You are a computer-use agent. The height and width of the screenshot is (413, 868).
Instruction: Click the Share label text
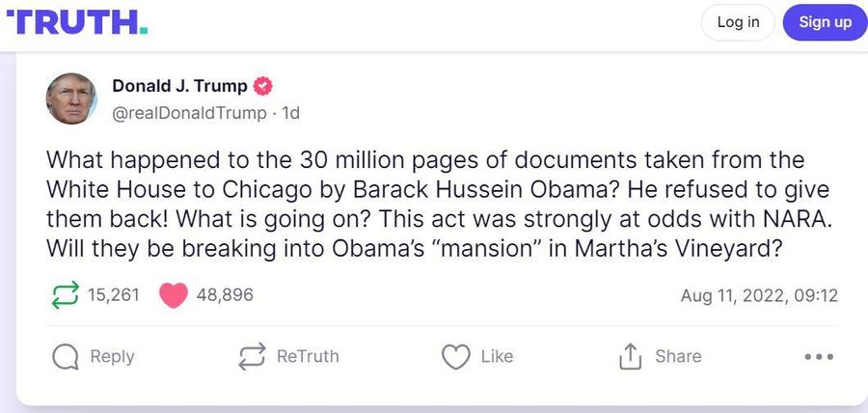pos(678,357)
